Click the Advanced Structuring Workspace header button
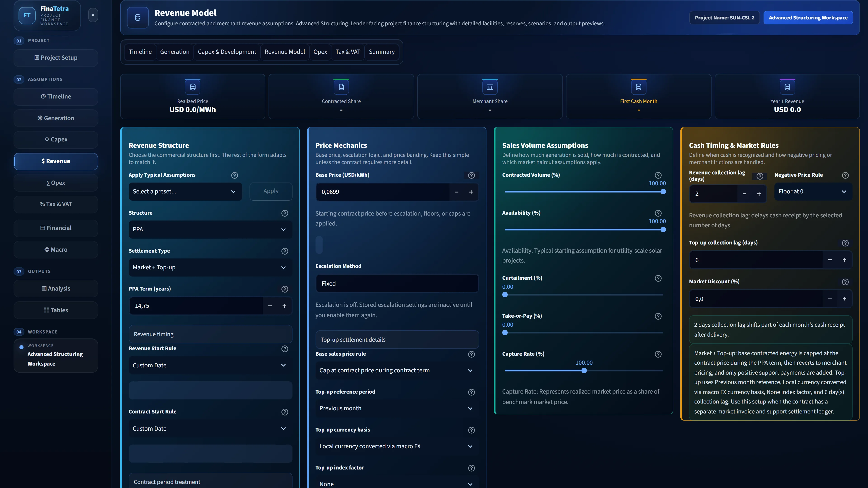 click(808, 18)
